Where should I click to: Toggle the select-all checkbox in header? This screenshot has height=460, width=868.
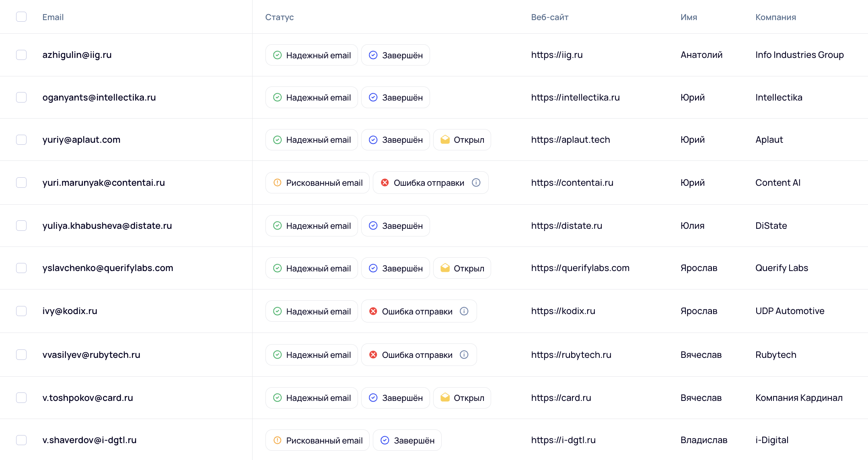[21, 17]
